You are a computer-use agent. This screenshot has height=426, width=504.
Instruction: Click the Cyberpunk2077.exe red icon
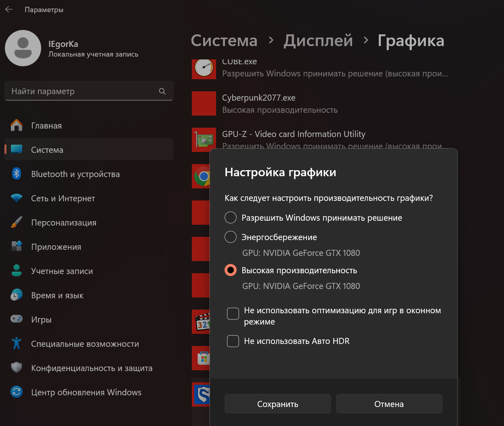(x=204, y=103)
